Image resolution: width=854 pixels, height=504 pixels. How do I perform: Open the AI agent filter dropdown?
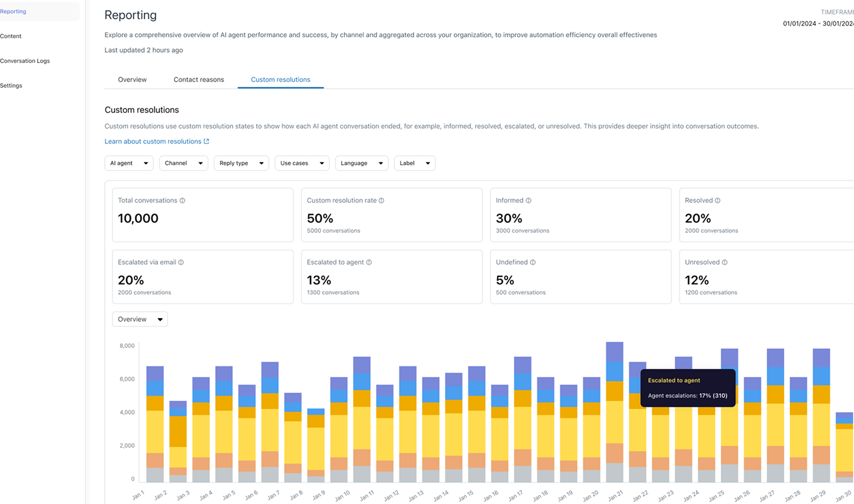129,163
